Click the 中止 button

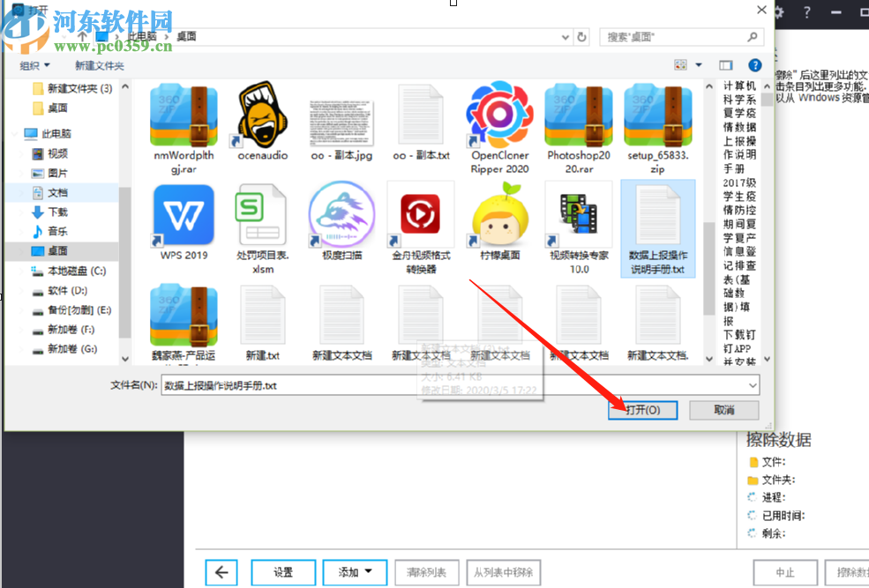[785, 572]
